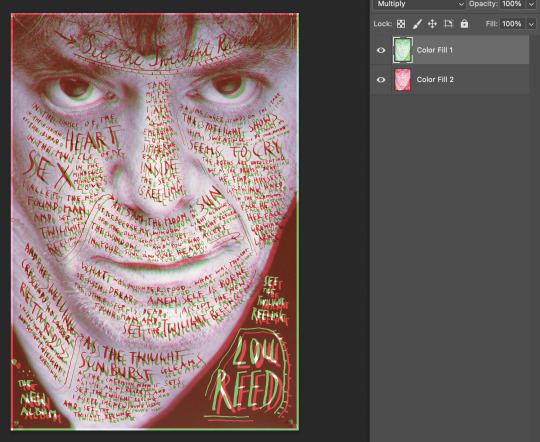
Task: Select the Color Fill 2 layer thumbnail
Action: pos(403,80)
